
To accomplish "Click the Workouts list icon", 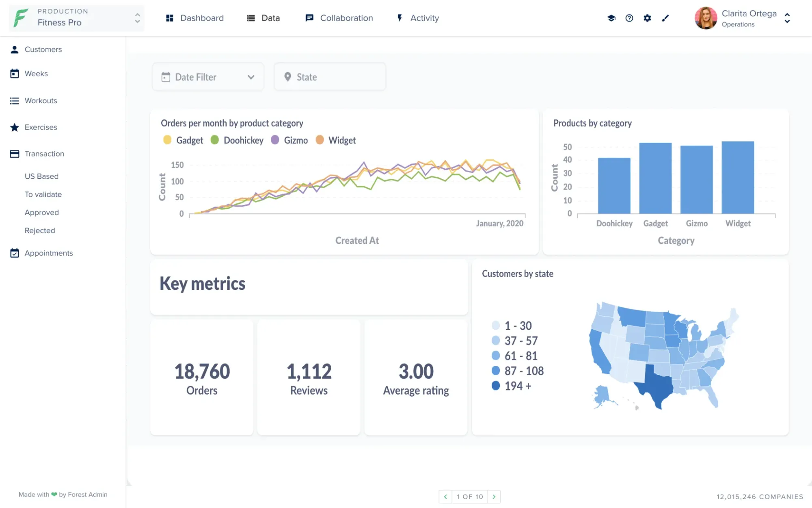I will tap(15, 100).
